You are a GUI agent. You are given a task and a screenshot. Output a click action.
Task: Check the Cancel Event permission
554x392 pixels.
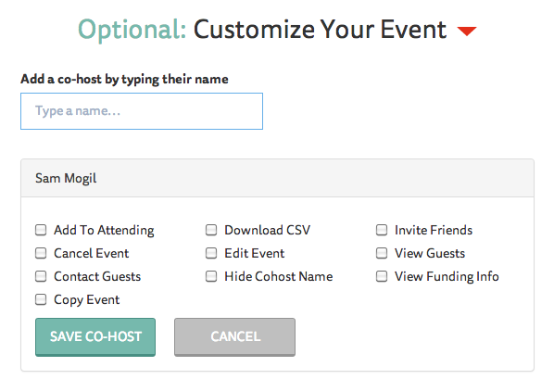41,253
